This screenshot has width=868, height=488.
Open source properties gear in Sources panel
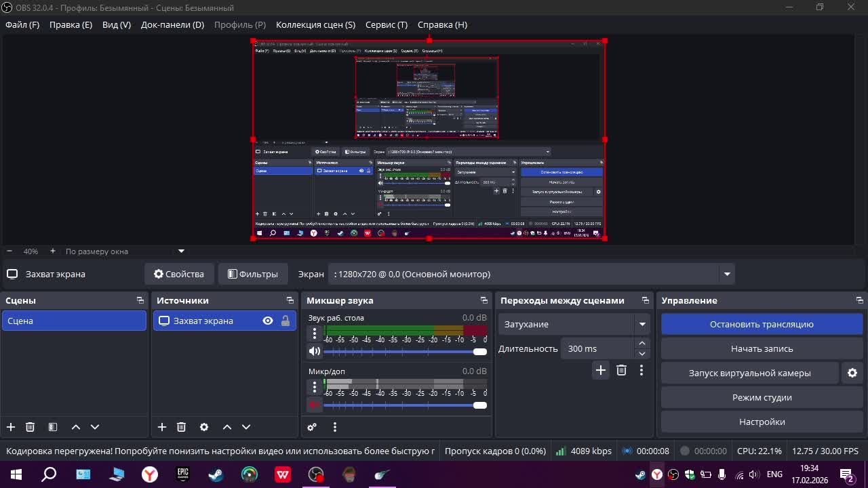[204, 427]
